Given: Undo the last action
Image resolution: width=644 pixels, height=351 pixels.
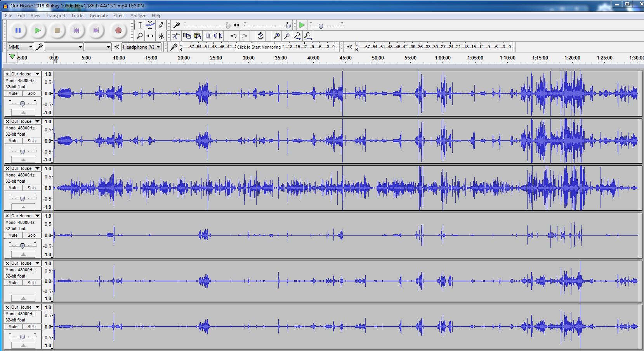Looking at the screenshot, I should pos(234,36).
